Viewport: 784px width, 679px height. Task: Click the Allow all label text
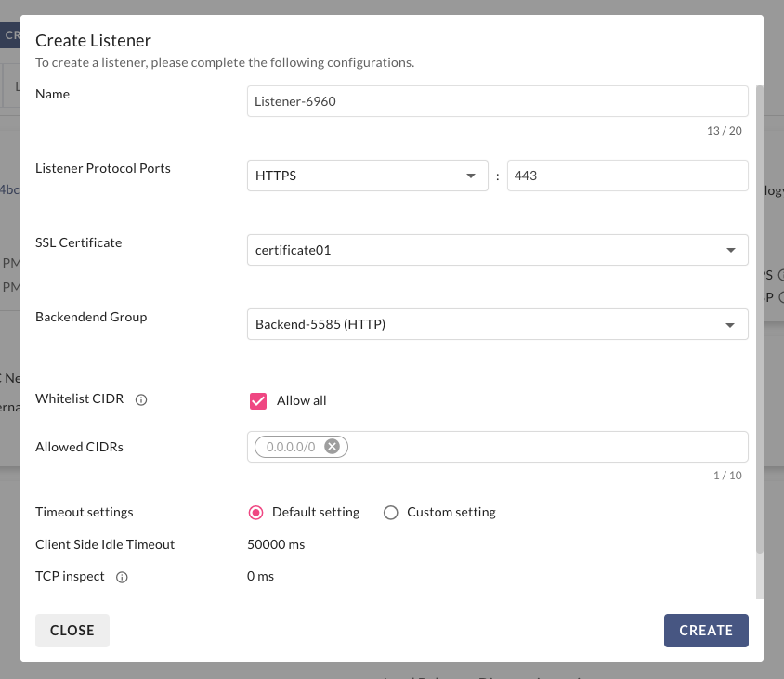tap(302, 400)
